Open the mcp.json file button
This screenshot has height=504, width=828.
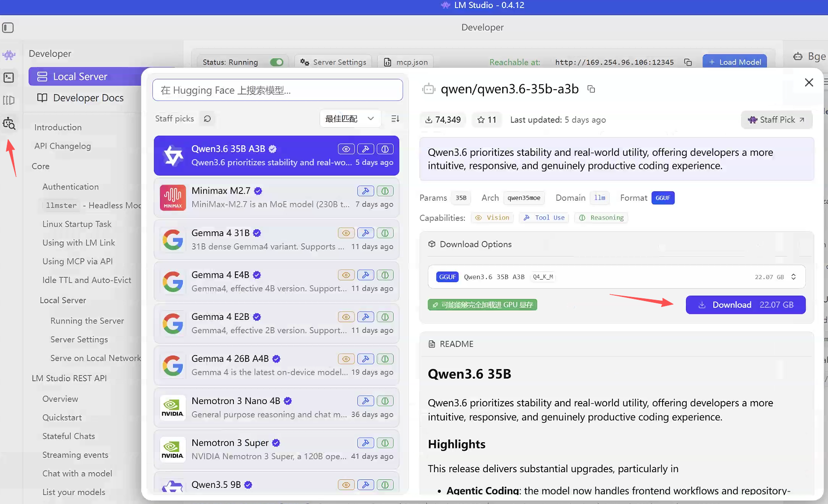click(x=406, y=62)
